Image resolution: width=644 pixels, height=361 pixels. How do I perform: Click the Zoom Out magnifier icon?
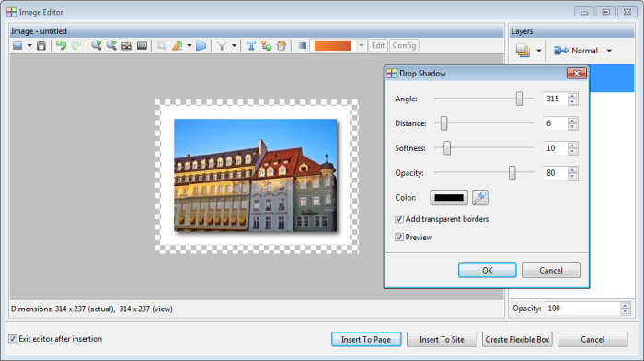point(111,45)
